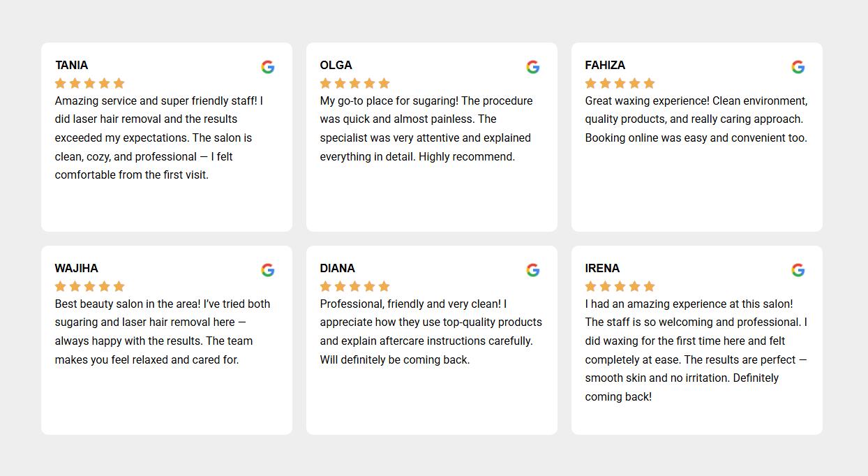Click the star rating under Fahiza's name
The image size is (868, 476).
(x=620, y=84)
